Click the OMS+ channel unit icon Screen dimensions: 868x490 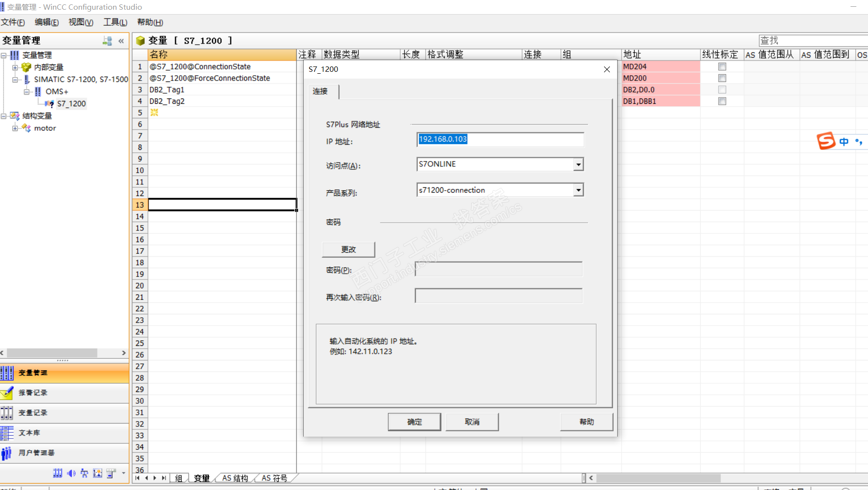(38, 92)
